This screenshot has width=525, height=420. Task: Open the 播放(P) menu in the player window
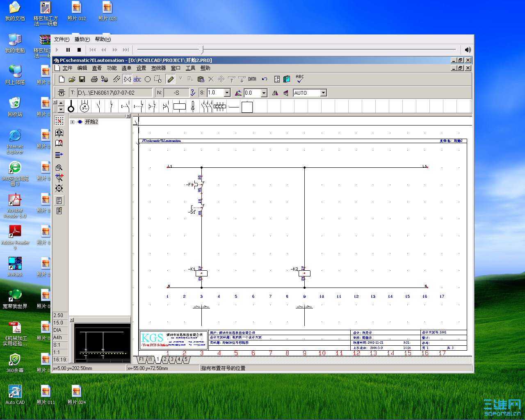pyautogui.click(x=82, y=39)
